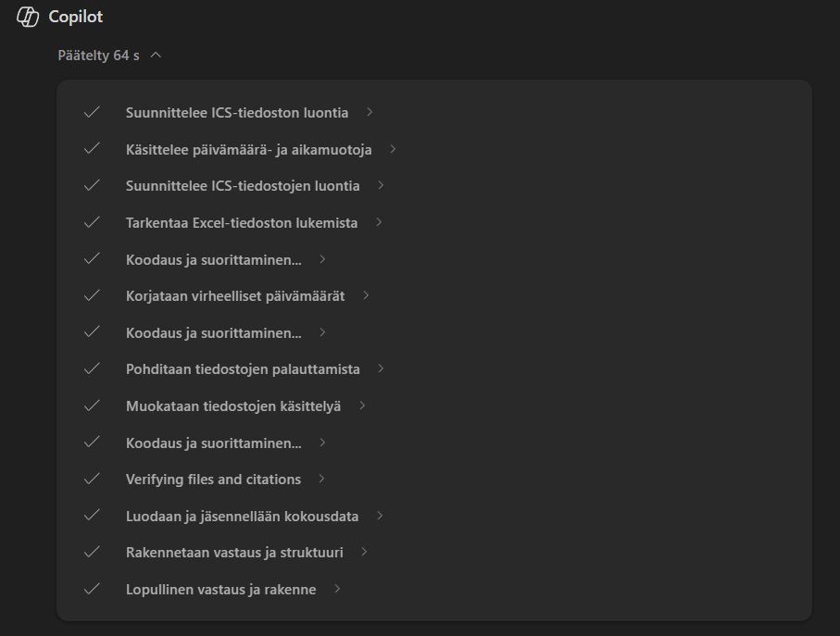Click the Copilot logo icon
Viewport: 840px width, 636px height.
pyautogui.click(x=28, y=17)
